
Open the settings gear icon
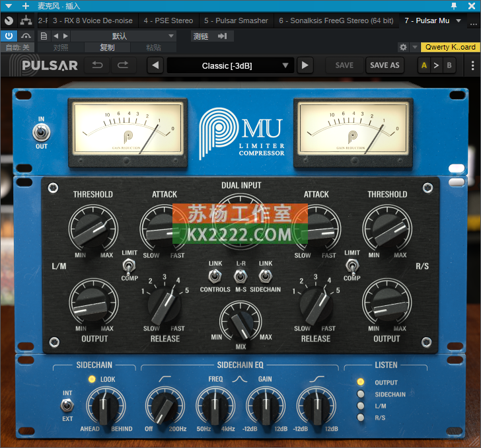click(x=403, y=48)
